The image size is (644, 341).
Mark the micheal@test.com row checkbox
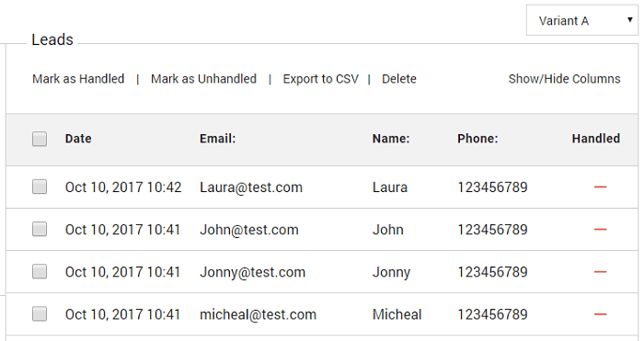click(40, 314)
